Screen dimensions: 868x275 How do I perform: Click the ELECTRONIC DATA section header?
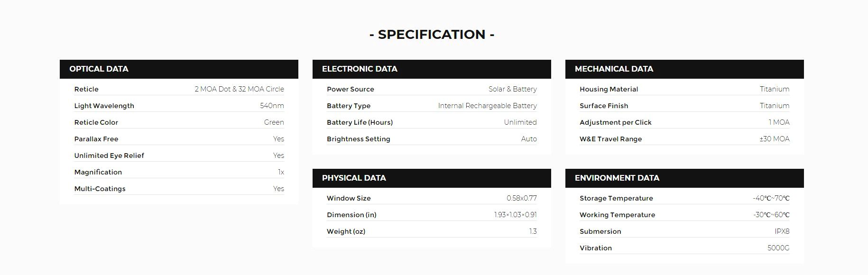[x=360, y=69]
